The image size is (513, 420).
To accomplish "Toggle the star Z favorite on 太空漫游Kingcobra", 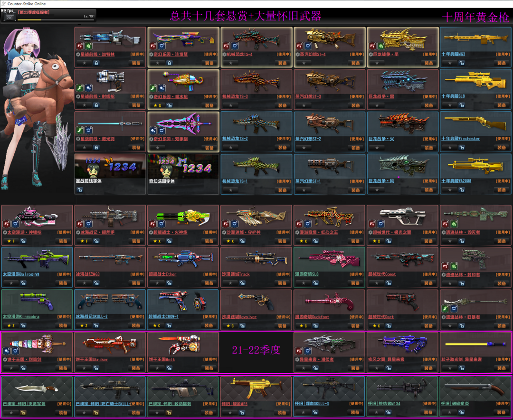I will tap(11, 325).
